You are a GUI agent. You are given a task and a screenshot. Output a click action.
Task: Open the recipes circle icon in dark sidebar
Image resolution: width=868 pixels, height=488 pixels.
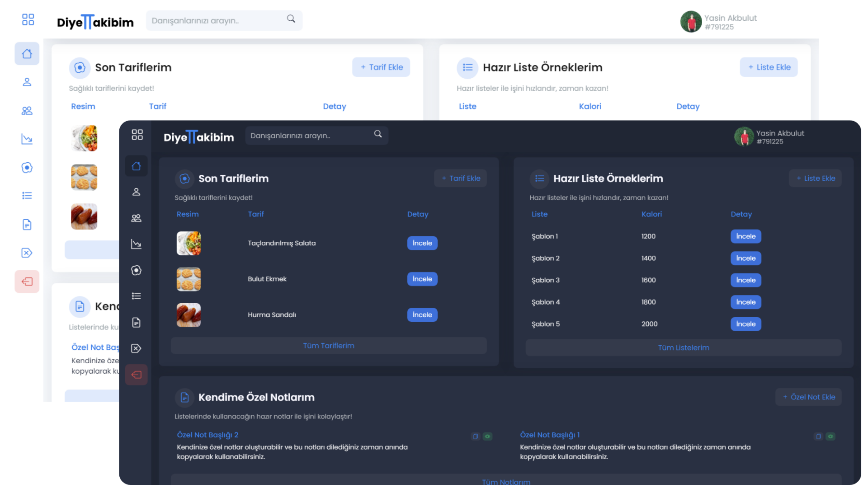point(136,270)
